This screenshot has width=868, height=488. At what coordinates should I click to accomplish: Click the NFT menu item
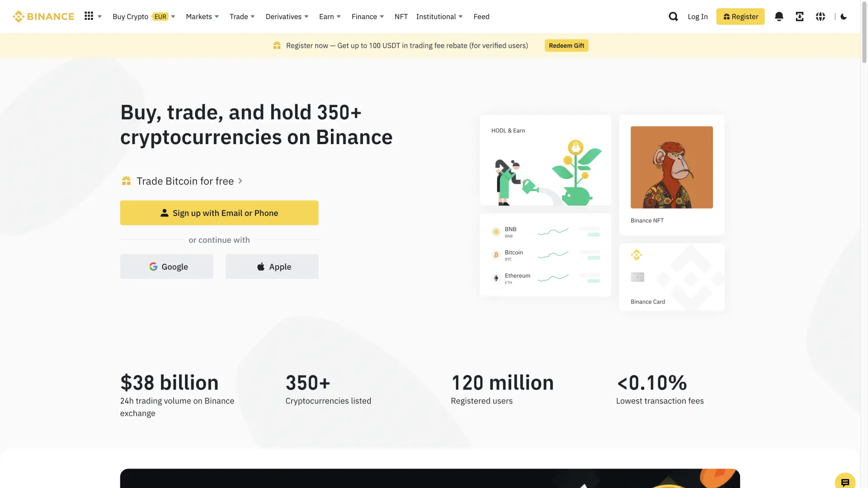401,16
